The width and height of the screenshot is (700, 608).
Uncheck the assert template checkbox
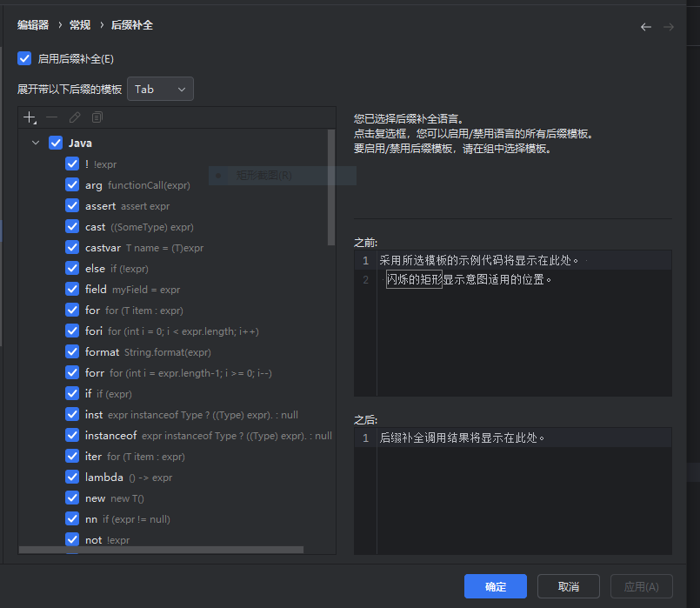click(72, 206)
